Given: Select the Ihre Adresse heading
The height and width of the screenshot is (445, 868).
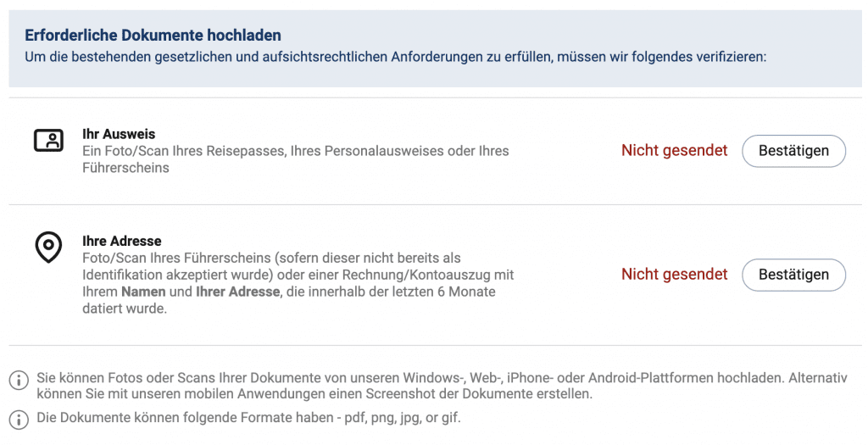Looking at the screenshot, I should pos(121,242).
